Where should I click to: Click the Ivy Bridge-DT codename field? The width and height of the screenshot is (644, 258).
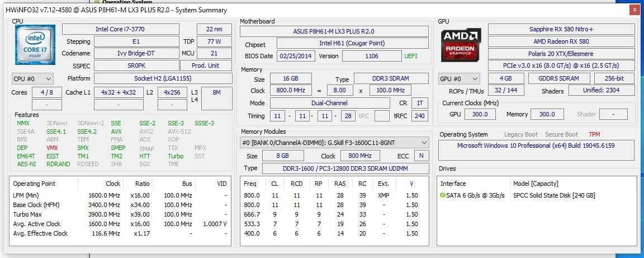tap(136, 54)
